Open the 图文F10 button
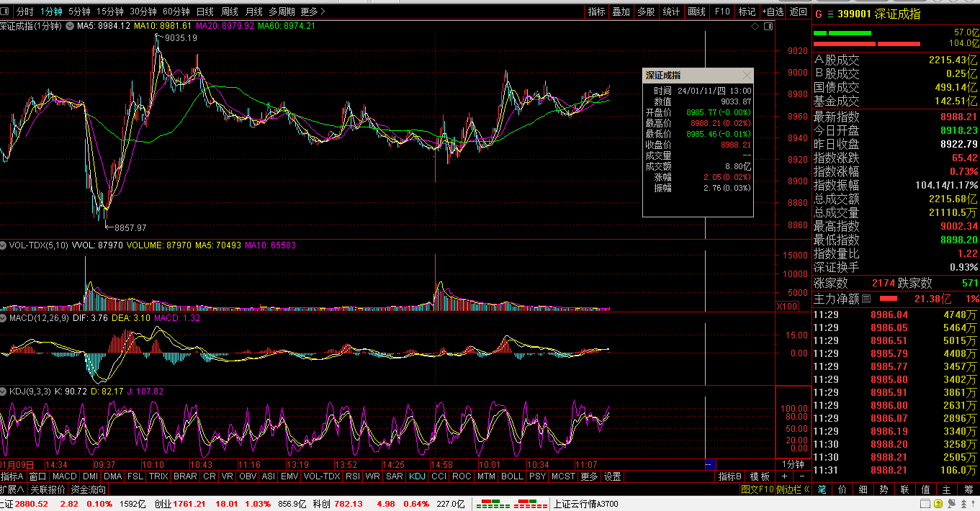This screenshot has height=511, width=980. 758,489
